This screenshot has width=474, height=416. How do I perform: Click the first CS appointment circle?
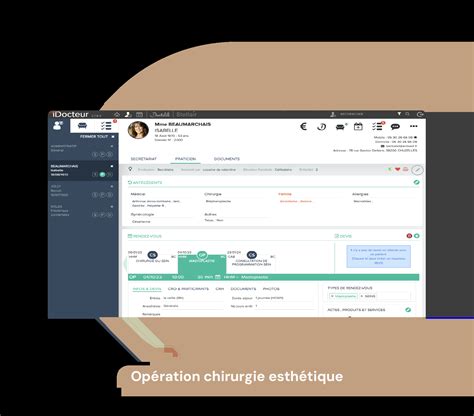[152, 255]
